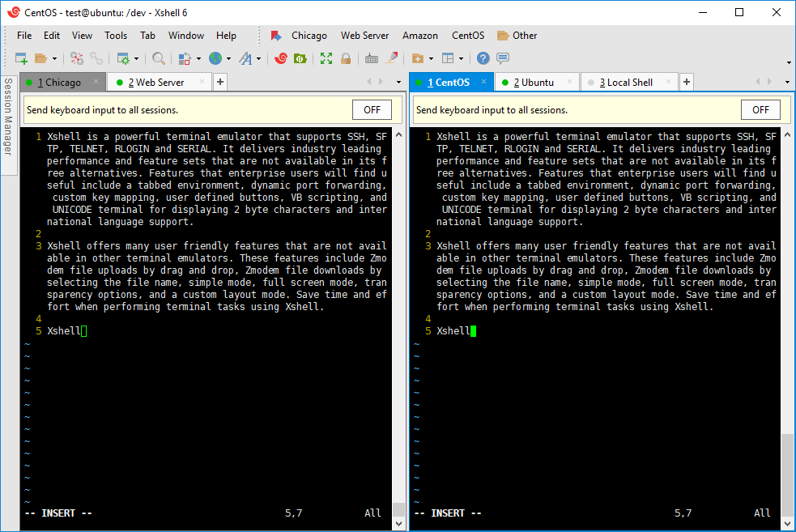
Task: Open the View menu
Action: click(82, 36)
